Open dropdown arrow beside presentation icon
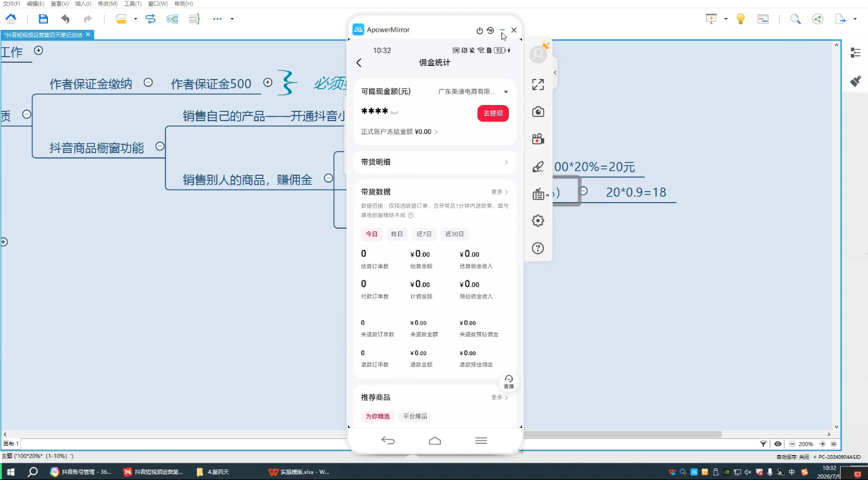Image resolution: width=868 pixels, height=480 pixels. [726, 19]
